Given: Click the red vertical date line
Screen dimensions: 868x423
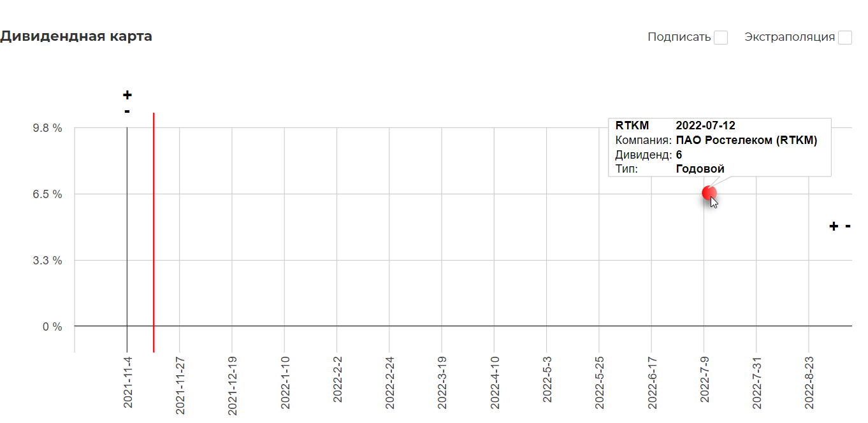Looking at the screenshot, I should point(154,233).
